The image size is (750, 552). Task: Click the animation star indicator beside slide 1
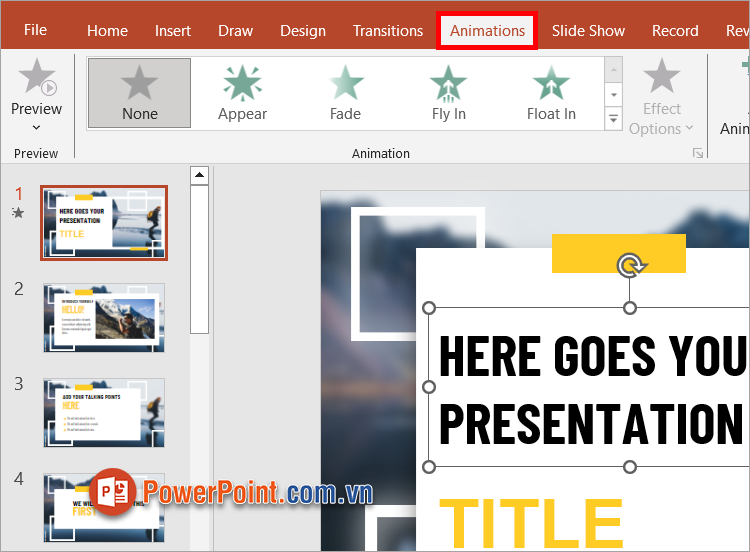click(x=18, y=213)
